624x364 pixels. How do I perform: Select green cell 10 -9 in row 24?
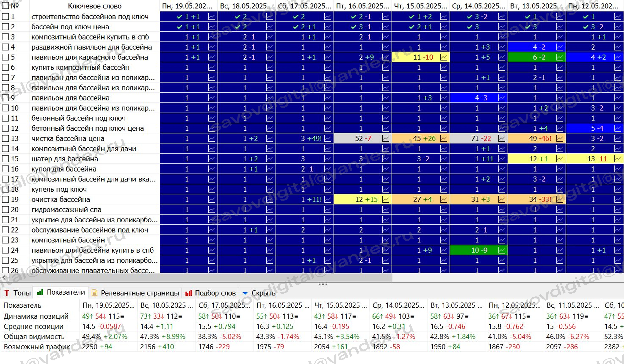pos(479,250)
